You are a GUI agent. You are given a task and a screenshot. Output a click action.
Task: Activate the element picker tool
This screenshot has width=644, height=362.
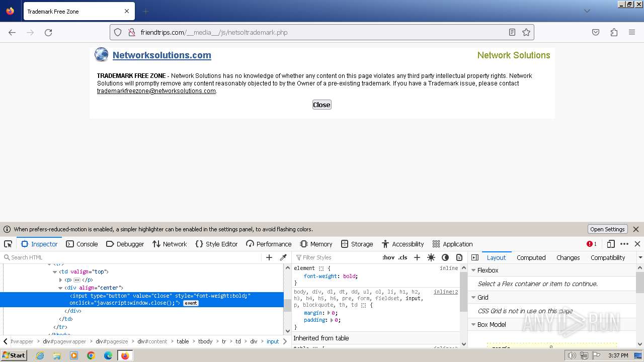click(8, 244)
